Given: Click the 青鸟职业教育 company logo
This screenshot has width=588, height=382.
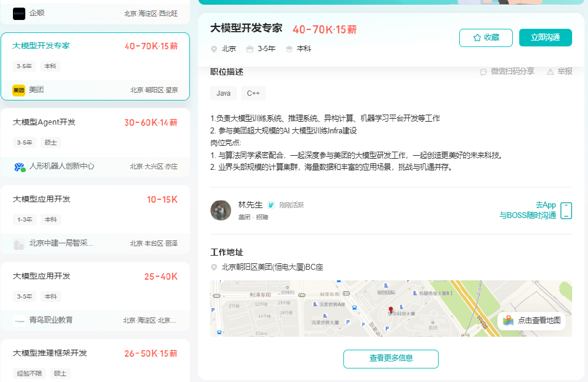Looking at the screenshot, I should [x=18, y=320].
